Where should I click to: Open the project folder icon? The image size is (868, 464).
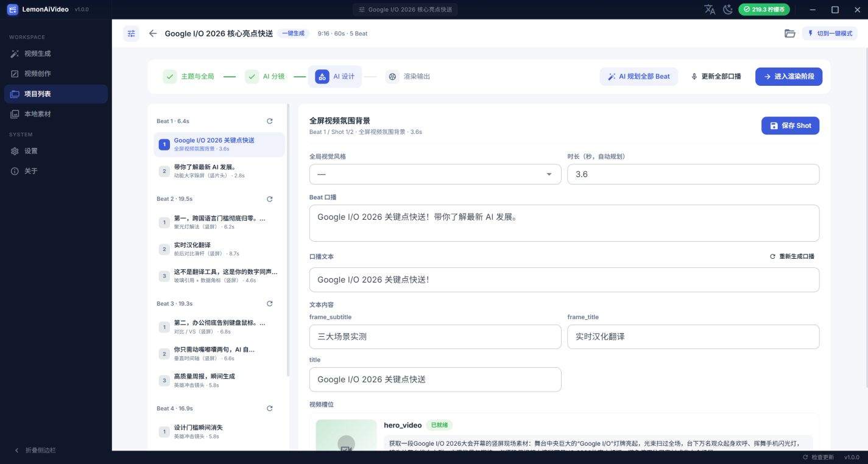[790, 33]
